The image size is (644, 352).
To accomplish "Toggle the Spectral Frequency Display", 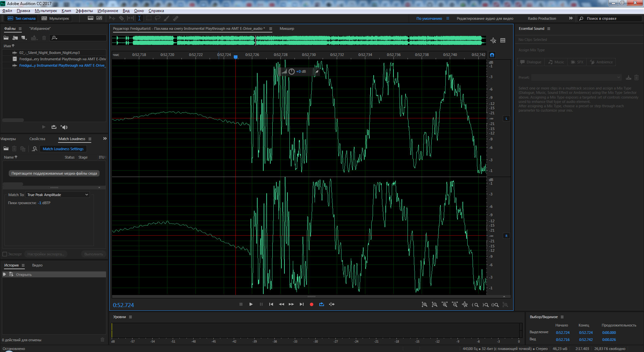I will point(91,18).
